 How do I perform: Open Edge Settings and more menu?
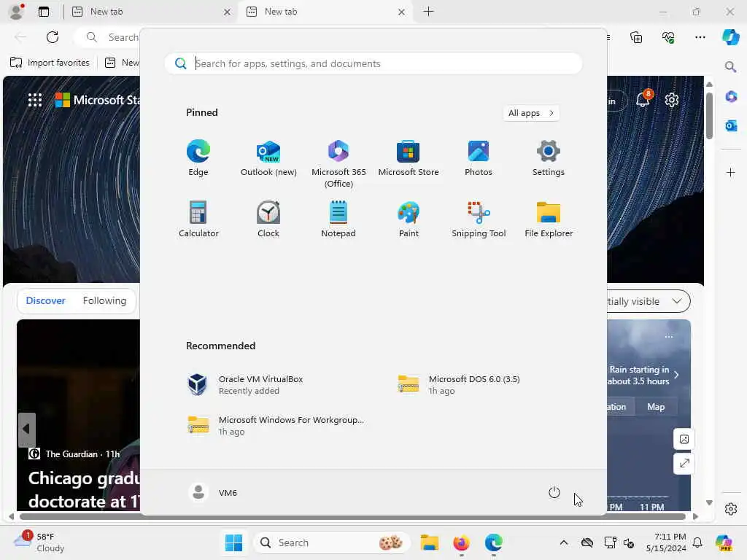(700, 37)
